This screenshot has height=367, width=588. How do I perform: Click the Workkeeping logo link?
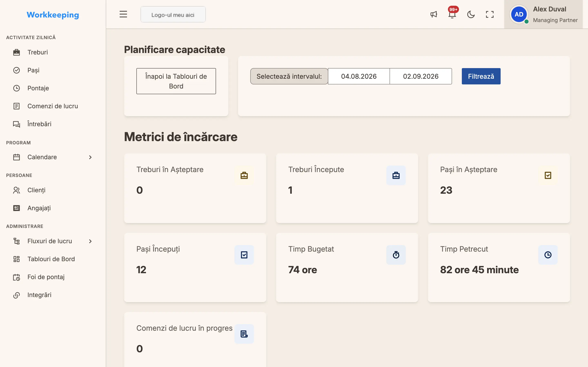pyautogui.click(x=53, y=15)
